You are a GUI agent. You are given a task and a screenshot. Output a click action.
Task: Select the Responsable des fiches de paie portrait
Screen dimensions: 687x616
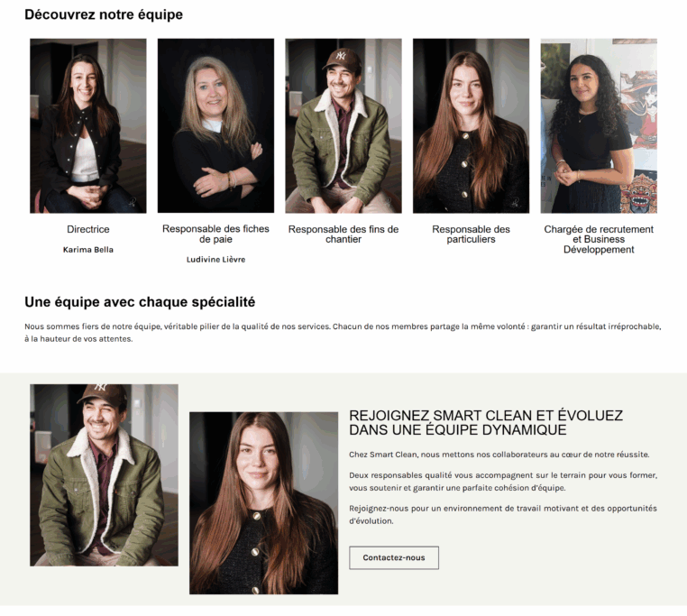[x=215, y=126]
